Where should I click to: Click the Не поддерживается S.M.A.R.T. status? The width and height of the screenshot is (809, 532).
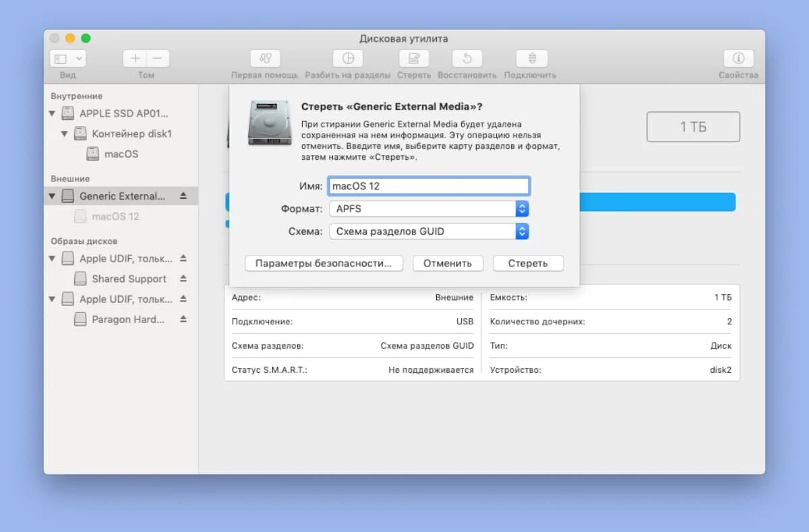point(431,370)
